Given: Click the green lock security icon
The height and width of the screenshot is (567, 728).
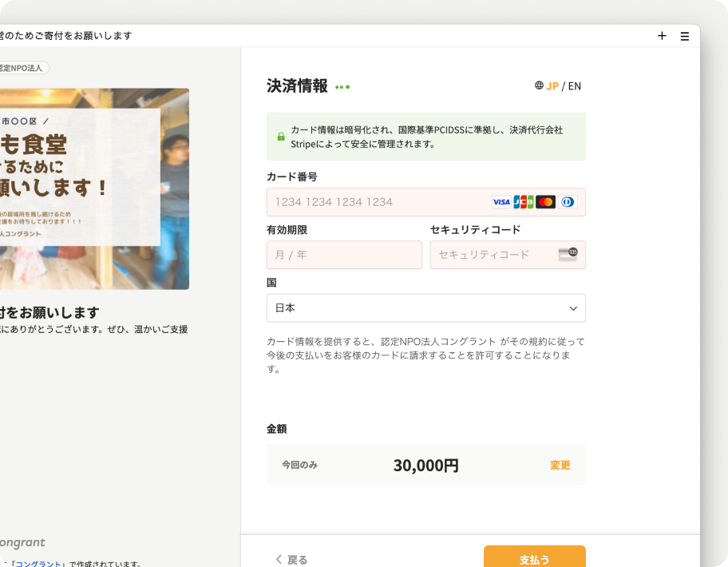Looking at the screenshot, I should (x=281, y=137).
